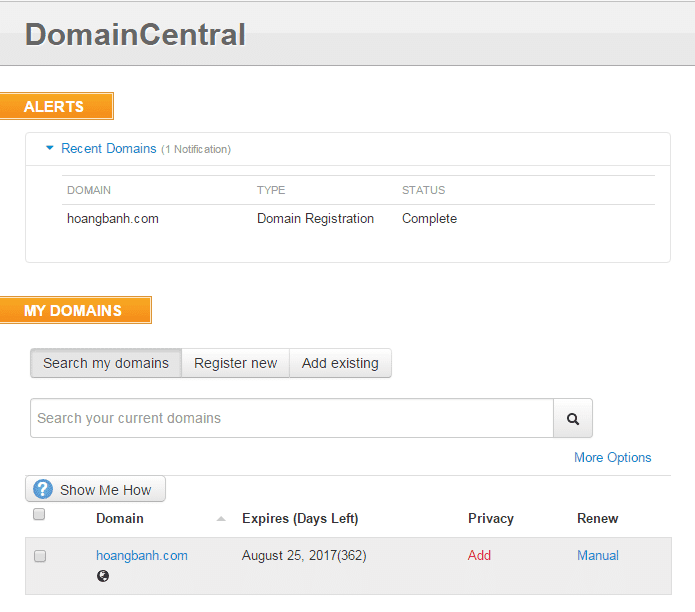695x612 pixels.
Task: Open the Recent Domains link
Action: tap(109, 148)
